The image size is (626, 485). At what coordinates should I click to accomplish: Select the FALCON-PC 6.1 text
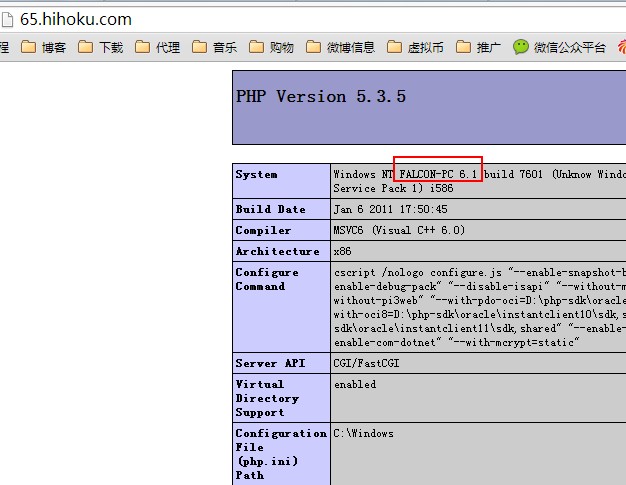click(438, 174)
